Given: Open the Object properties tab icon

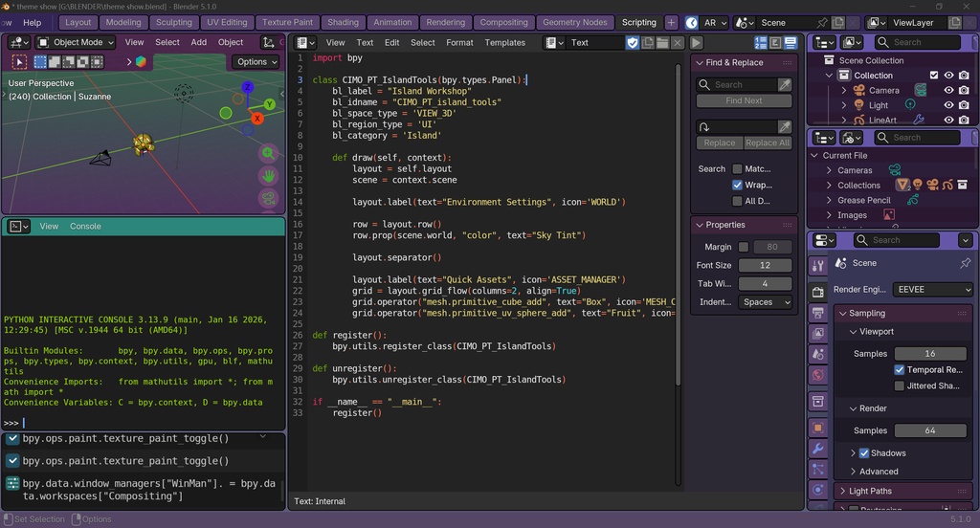Looking at the screenshot, I should point(818,428).
